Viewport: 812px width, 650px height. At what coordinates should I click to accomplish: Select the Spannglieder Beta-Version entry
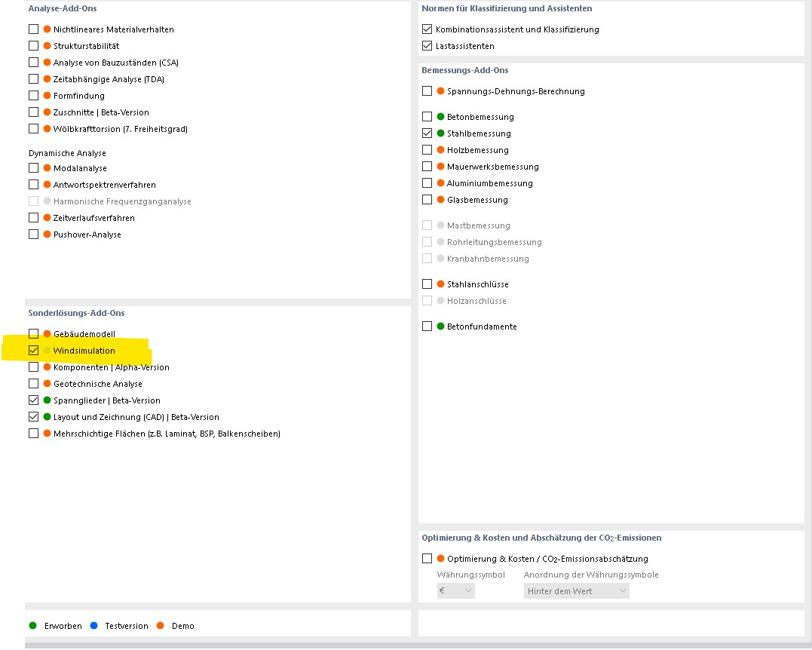pyautogui.click(x=106, y=400)
